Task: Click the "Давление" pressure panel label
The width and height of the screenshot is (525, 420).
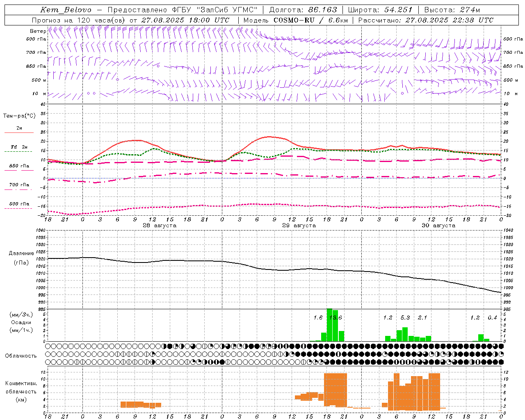Action: (x=21, y=253)
